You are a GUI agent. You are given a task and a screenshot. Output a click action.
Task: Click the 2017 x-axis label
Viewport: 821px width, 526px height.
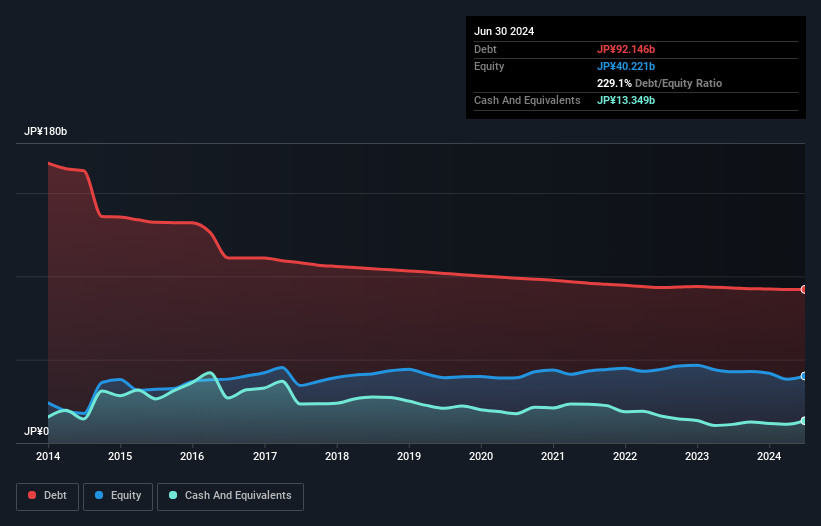coord(265,456)
